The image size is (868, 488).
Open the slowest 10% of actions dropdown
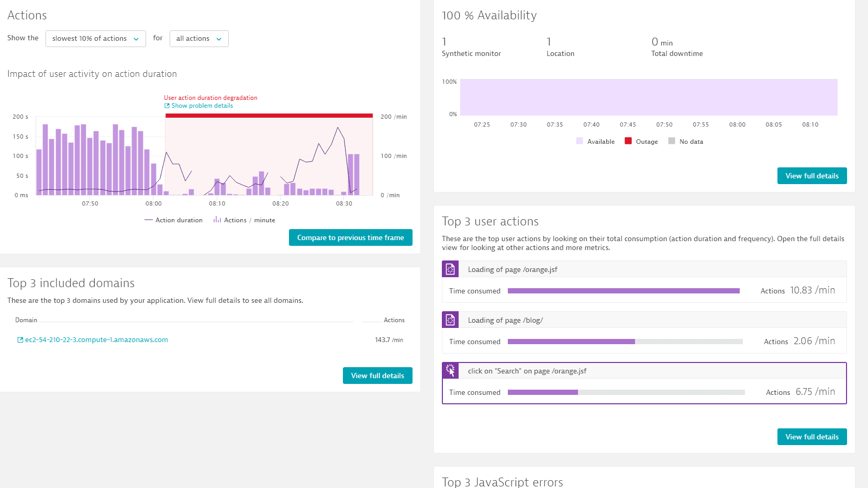click(96, 39)
